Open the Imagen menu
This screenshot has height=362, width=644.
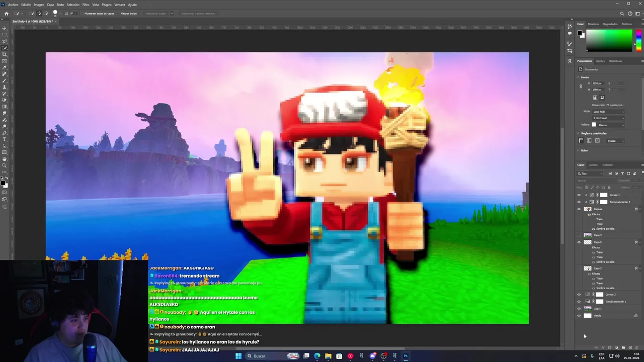[39, 5]
